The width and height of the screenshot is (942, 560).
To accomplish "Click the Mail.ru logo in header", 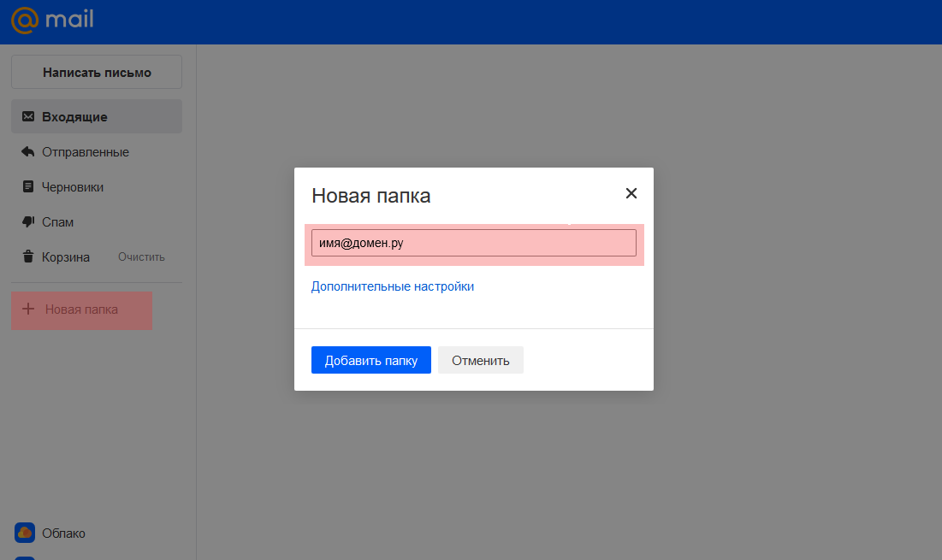I will [x=52, y=19].
